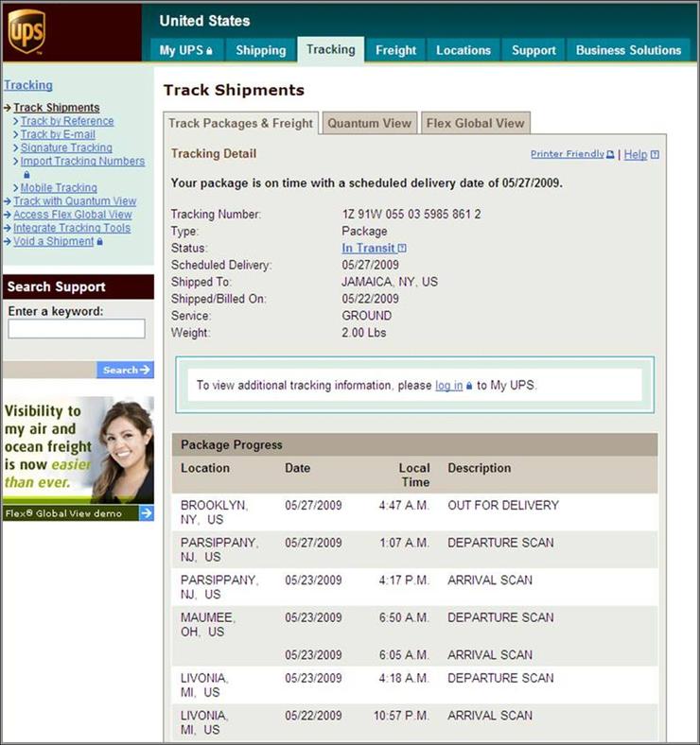Click the log in link to My UPS
700x745 pixels.
click(x=449, y=386)
